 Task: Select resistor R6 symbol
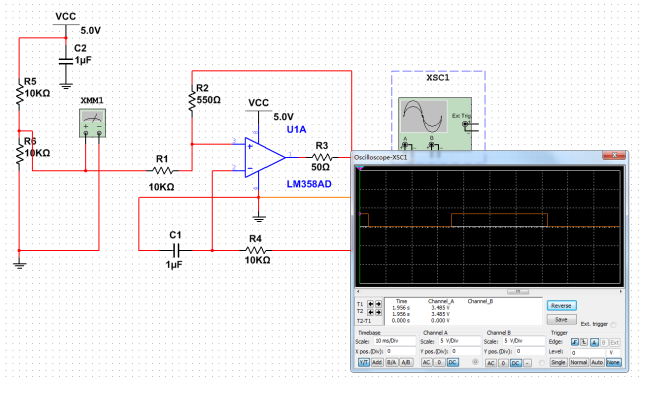tap(19, 155)
